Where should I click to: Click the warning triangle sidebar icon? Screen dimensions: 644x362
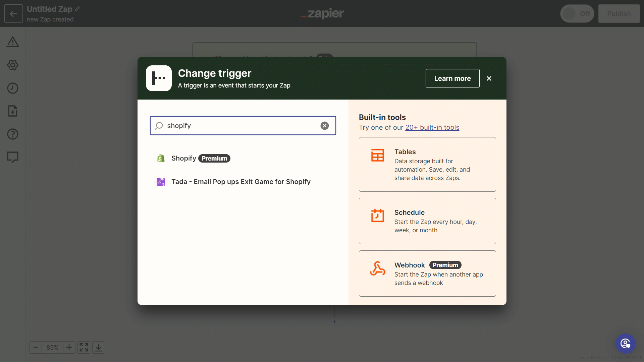click(13, 42)
